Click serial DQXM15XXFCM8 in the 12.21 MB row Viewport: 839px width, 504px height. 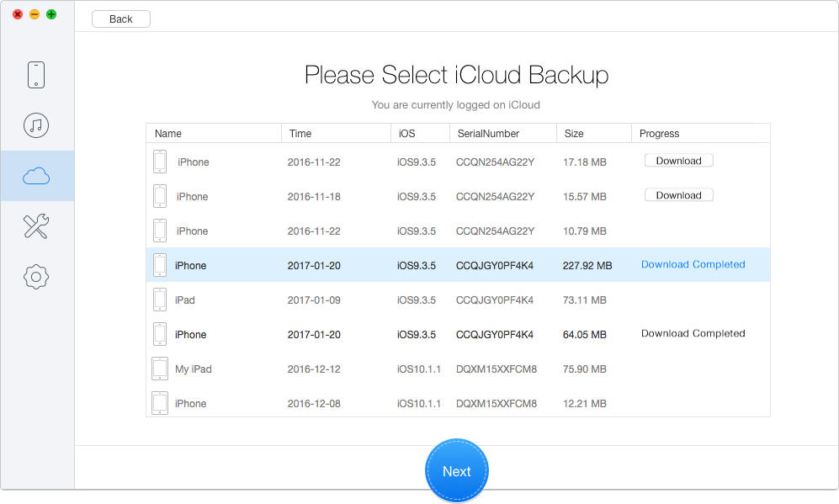(496, 403)
